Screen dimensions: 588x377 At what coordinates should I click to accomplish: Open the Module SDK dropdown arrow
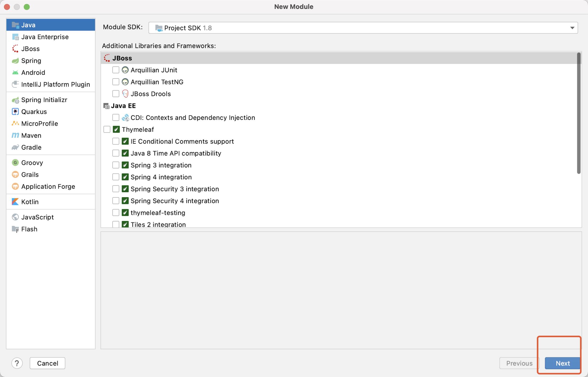(572, 28)
